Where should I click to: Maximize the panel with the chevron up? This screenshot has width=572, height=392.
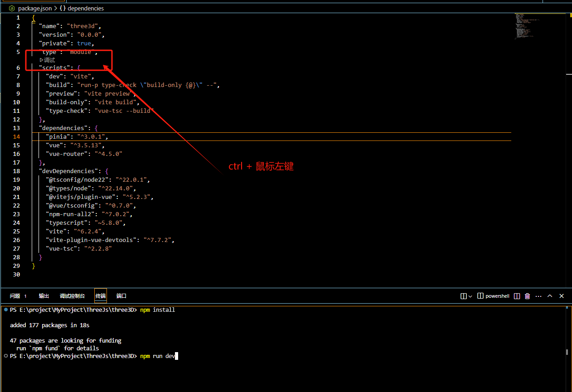tap(550, 296)
